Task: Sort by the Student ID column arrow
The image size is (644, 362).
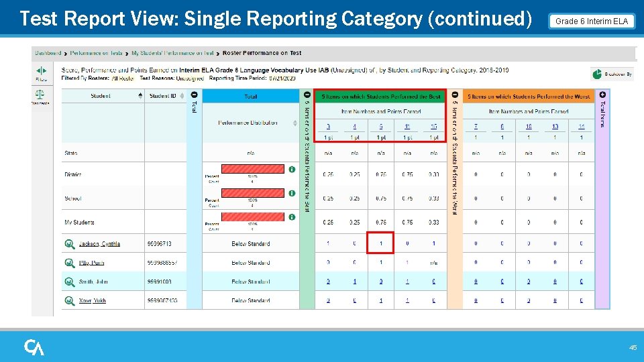Action: (x=182, y=96)
